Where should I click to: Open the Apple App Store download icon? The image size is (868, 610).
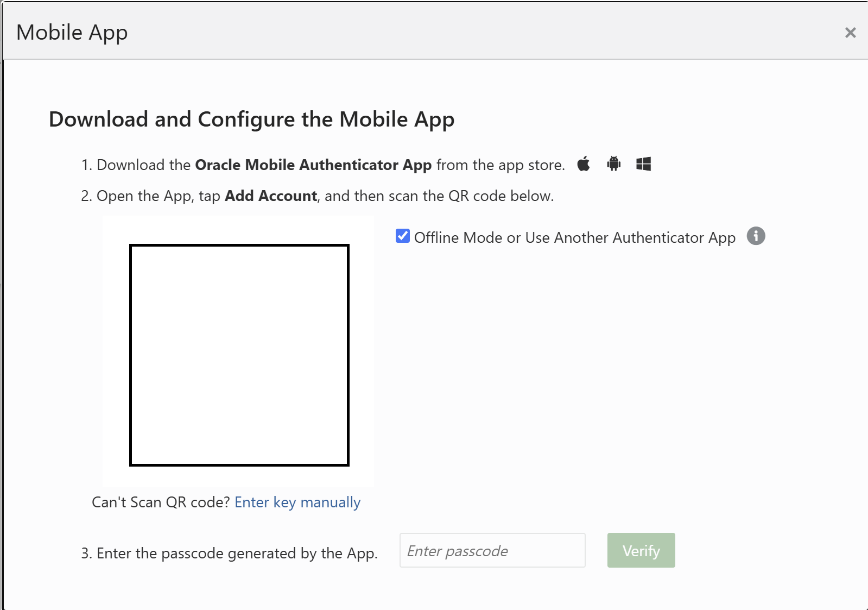point(584,163)
